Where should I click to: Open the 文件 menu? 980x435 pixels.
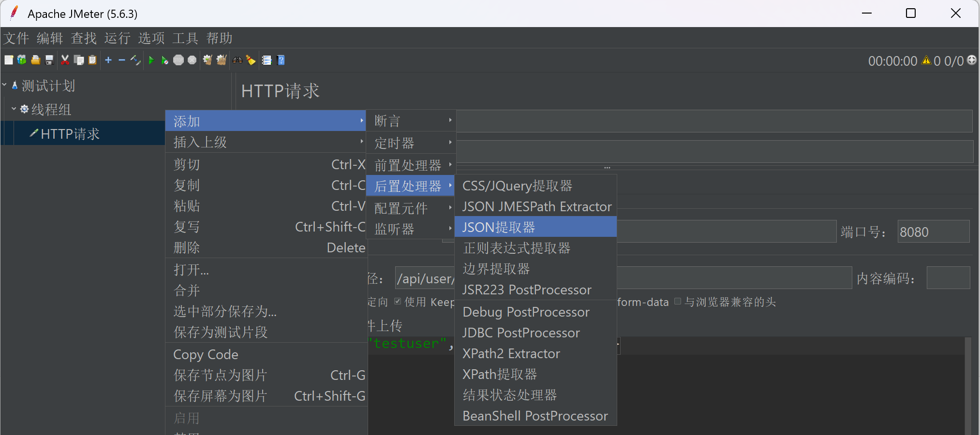pyautogui.click(x=16, y=38)
